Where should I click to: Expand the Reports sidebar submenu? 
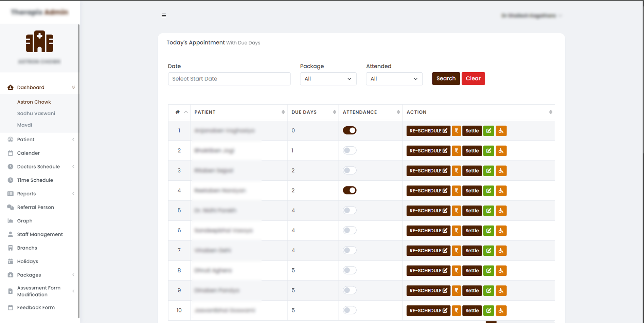click(26, 194)
